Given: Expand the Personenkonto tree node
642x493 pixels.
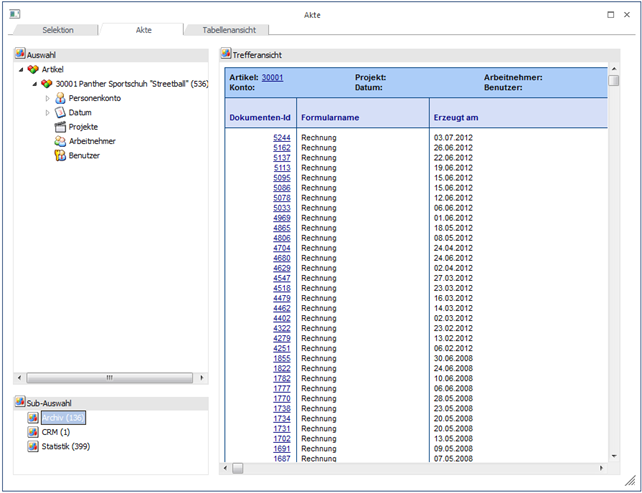Looking at the screenshot, I should 47,98.
